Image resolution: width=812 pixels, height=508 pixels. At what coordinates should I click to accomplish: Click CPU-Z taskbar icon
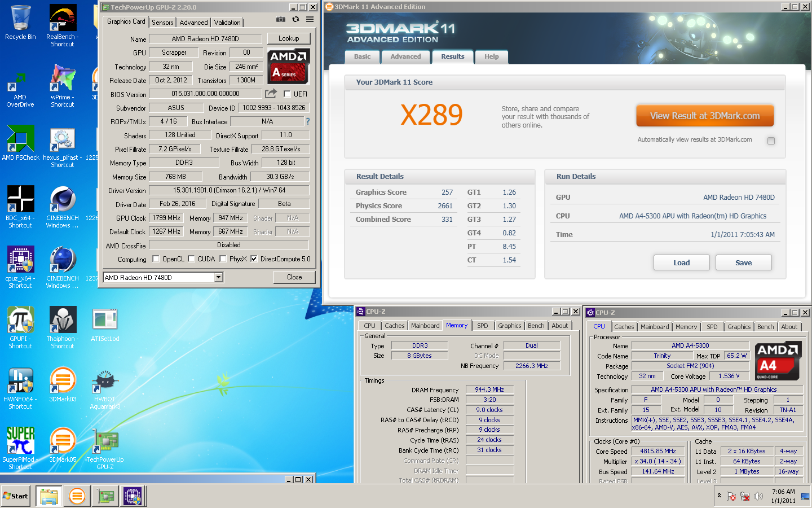click(x=133, y=496)
